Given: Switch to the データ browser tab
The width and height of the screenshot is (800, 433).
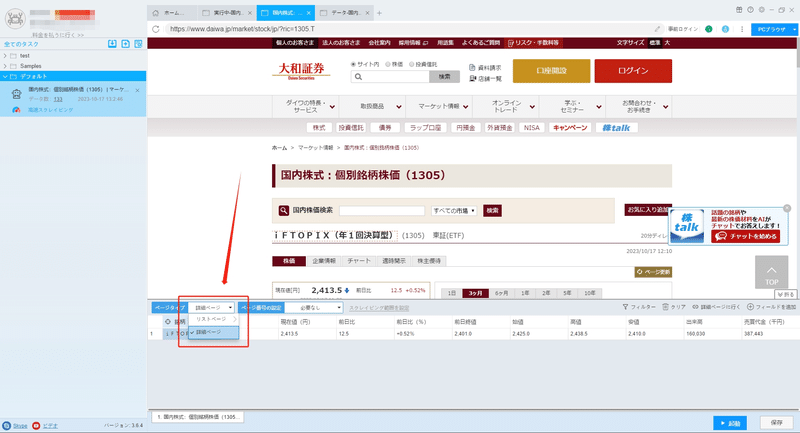Looking at the screenshot, I should click(x=344, y=13).
